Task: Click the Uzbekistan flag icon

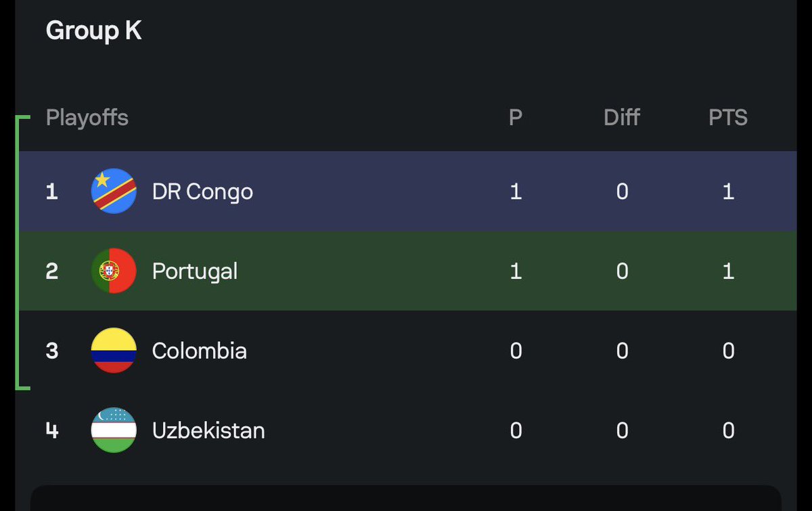Action: (x=114, y=430)
